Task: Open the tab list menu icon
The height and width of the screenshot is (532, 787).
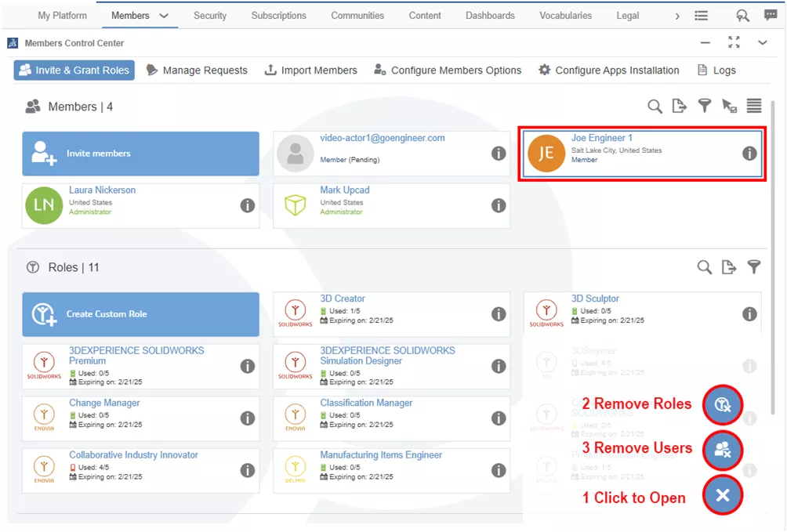Action: pyautogui.click(x=702, y=16)
